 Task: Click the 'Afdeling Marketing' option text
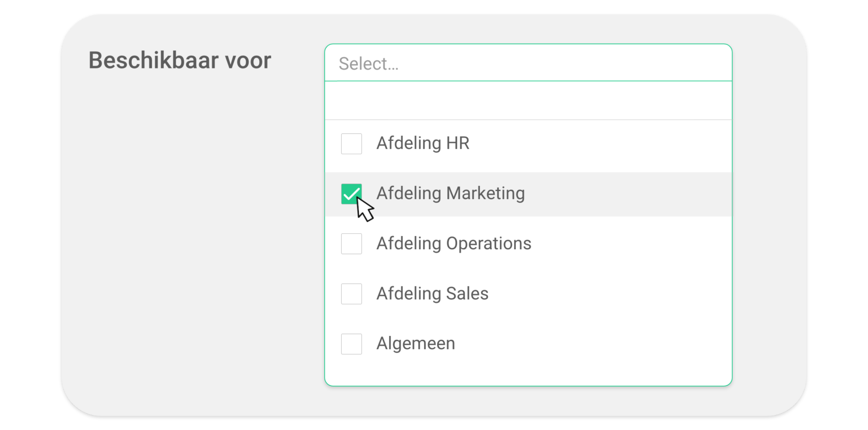pos(450,194)
